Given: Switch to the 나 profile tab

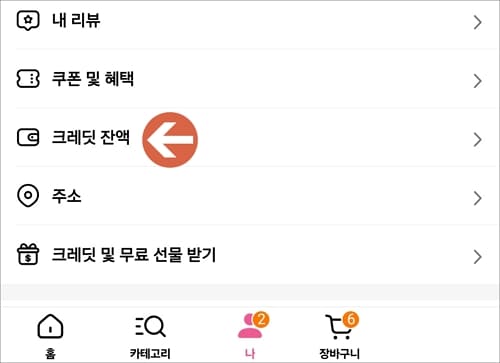Looking at the screenshot, I should [250, 335].
